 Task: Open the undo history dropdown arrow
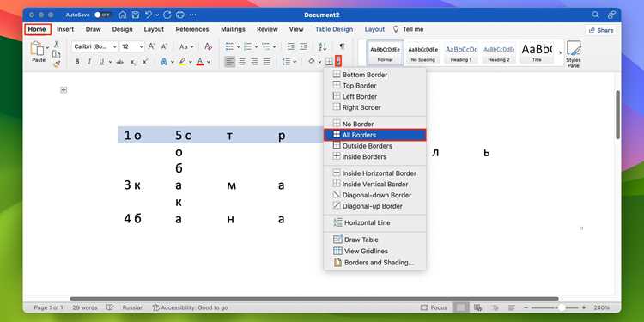(156, 15)
